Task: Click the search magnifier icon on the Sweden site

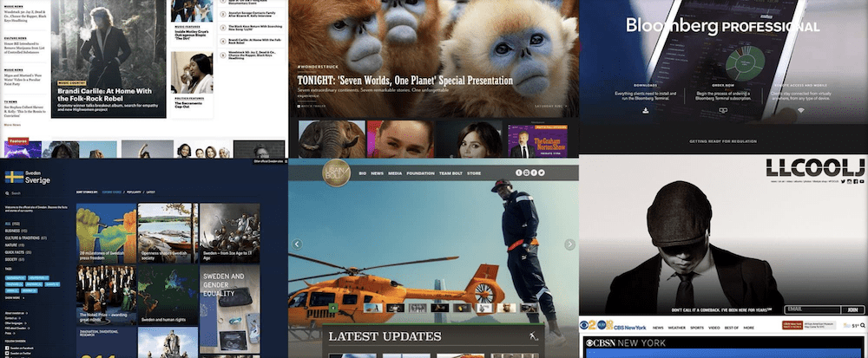Action: tap(7, 193)
